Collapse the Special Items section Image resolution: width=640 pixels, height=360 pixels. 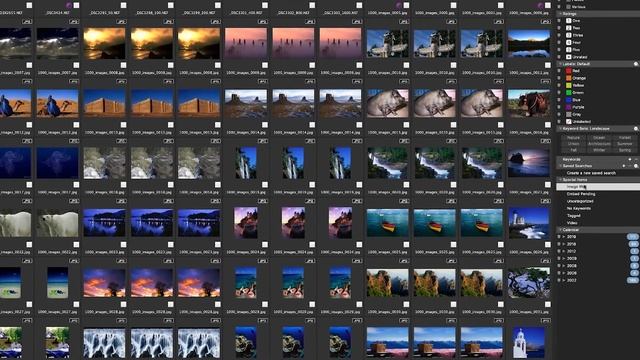(x=560, y=180)
